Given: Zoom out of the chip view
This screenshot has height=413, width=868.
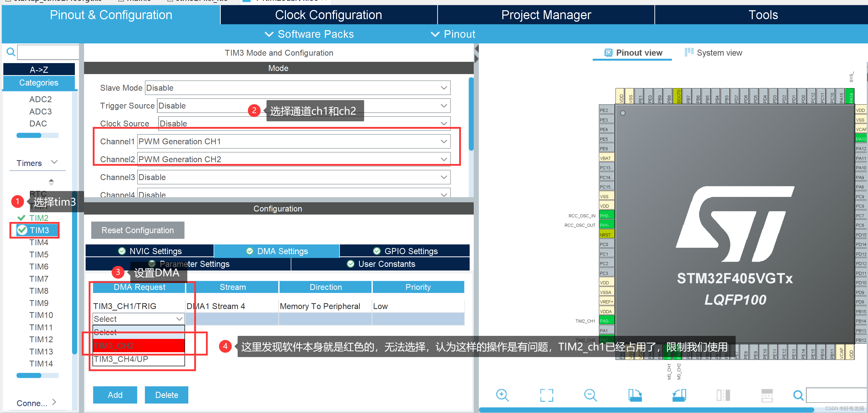Looking at the screenshot, I should click(x=590, y=395).
